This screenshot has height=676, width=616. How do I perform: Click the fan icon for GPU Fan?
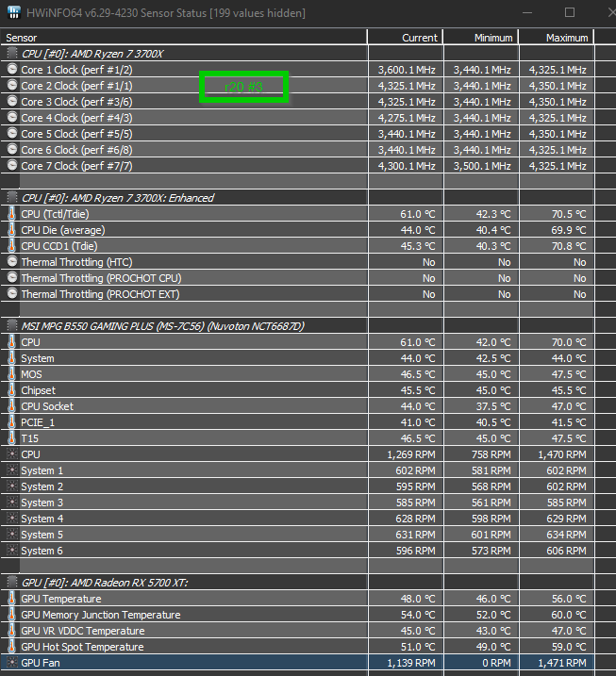point(12,662)
